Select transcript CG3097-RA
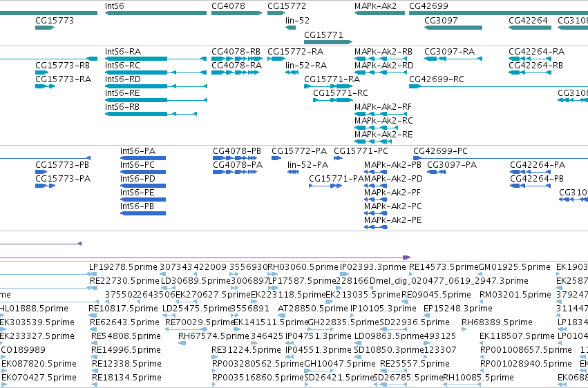 (x=453, y=59)
